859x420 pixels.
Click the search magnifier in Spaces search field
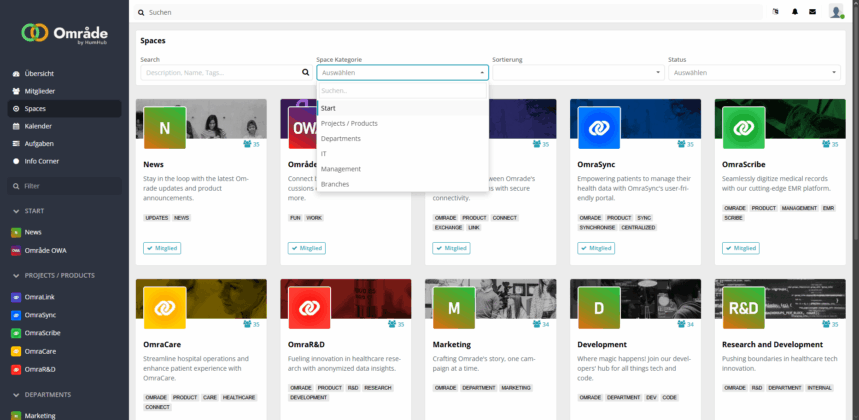pyautogui.click(x=306, y=72)
